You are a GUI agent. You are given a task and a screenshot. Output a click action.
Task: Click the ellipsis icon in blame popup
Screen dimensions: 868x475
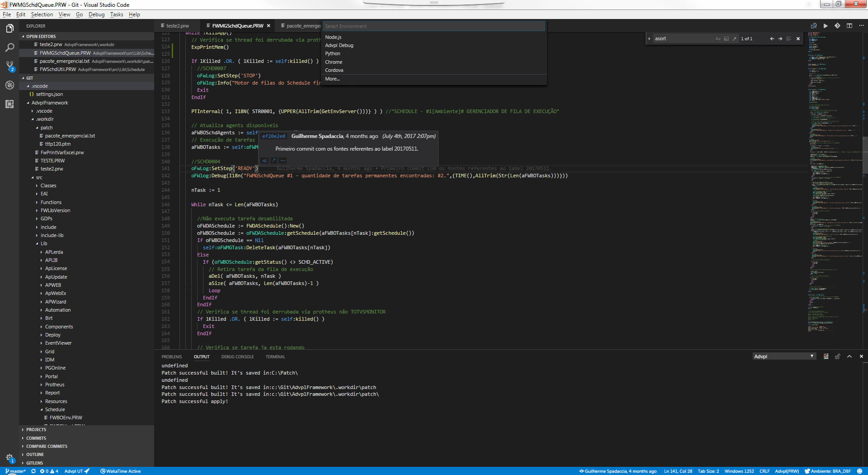click(283, 161)
